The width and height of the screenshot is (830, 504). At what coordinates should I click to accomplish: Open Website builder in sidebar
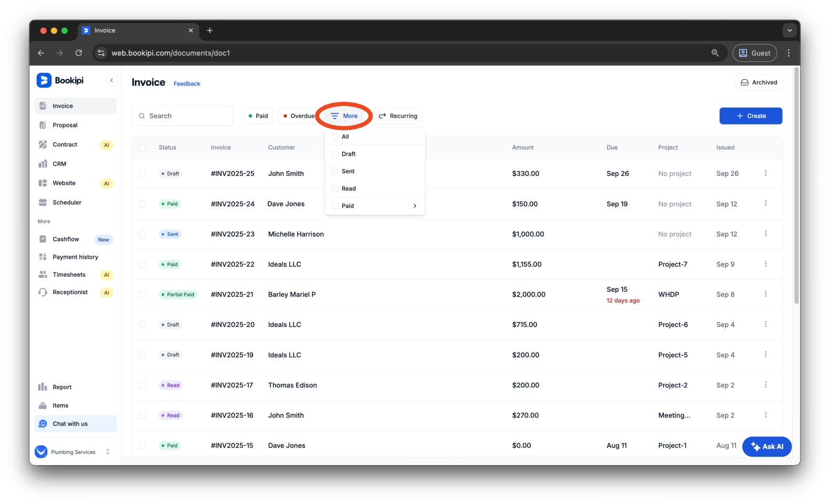point(76,183)
